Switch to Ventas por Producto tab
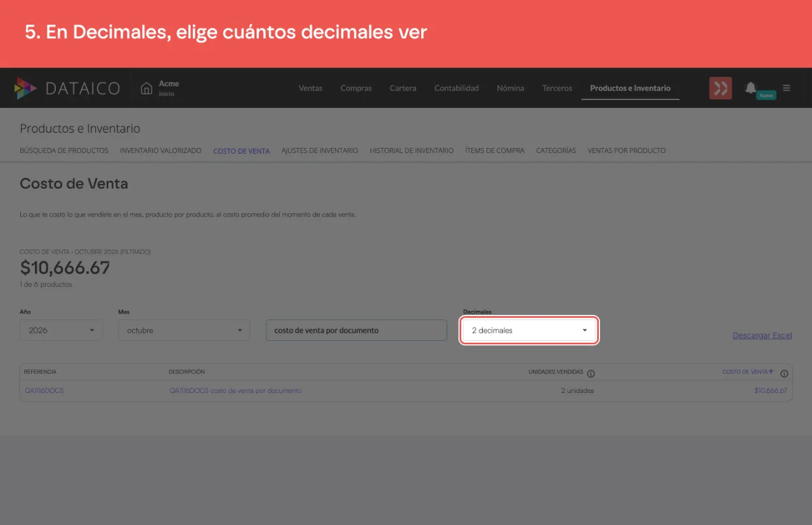This screenshot has height=525, width=812. (627, 150)
